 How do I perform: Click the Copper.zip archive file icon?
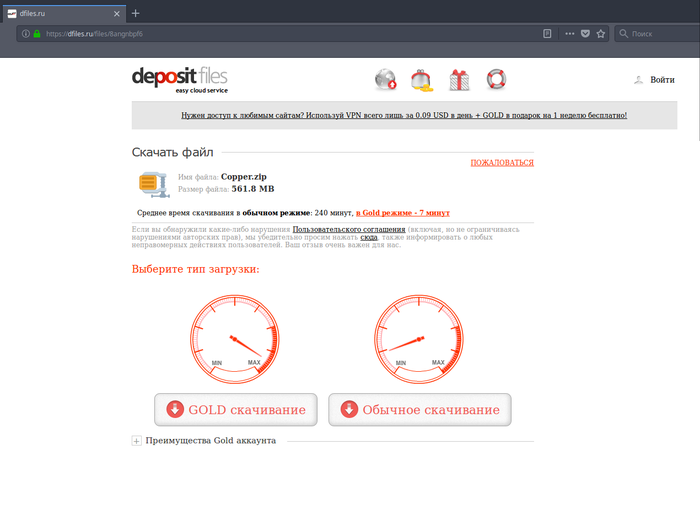coord(154,184)
